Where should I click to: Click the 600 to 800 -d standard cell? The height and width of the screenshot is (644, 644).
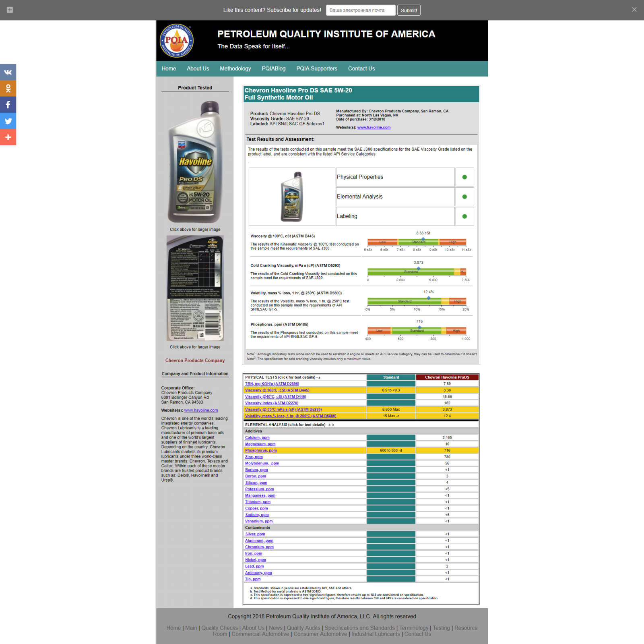[391, 451]
